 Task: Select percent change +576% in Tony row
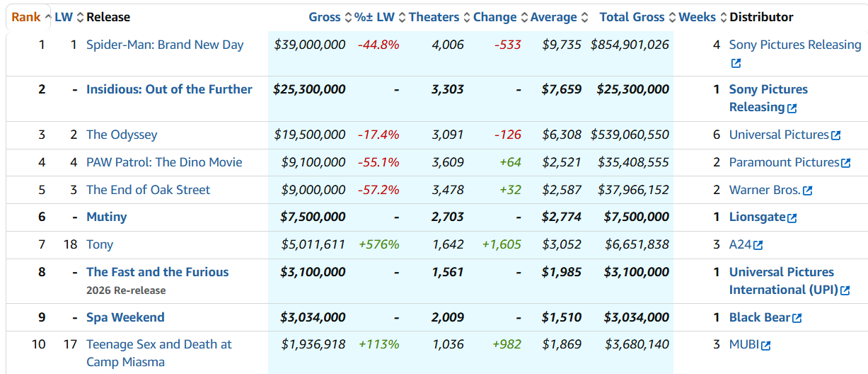(379, 244)
